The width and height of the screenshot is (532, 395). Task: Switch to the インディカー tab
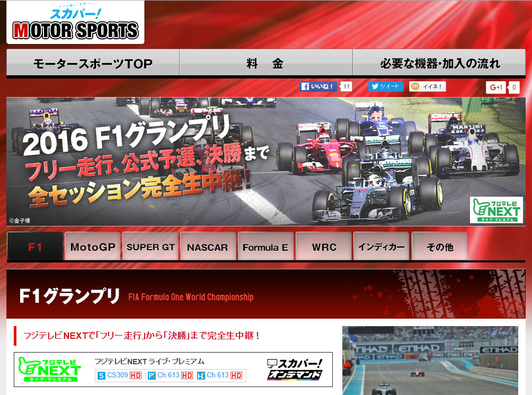[x=382, y=247]
